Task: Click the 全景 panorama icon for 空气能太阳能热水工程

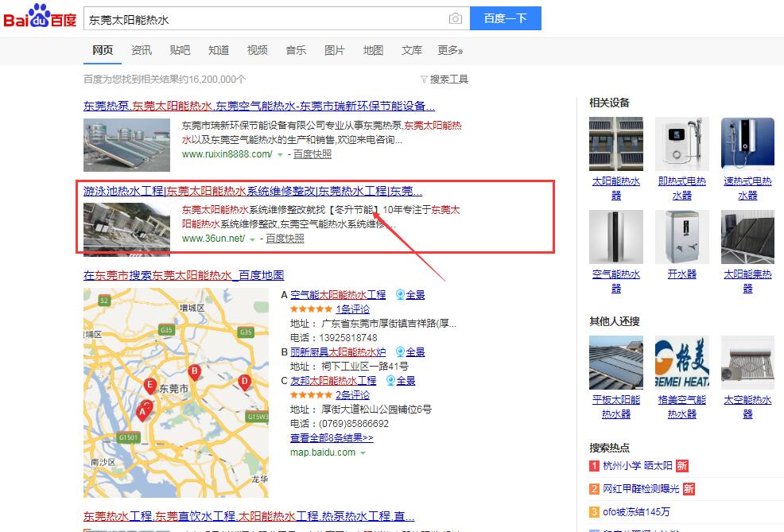Action: [x=401, y=294]
